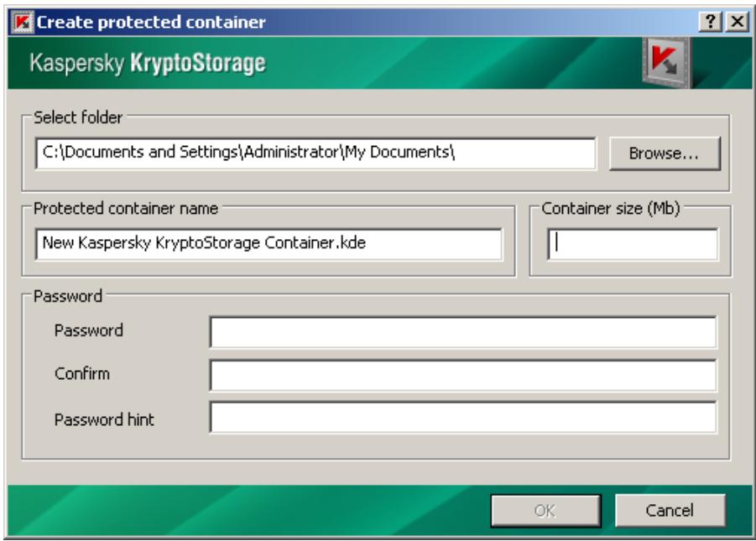Edit the Protected container name field
This screenshot has width=756, height=541.
[269, 244]
